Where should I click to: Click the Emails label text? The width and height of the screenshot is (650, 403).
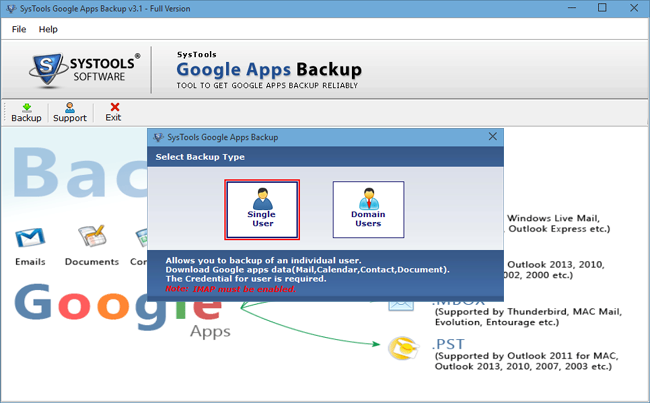click(30, 262)
